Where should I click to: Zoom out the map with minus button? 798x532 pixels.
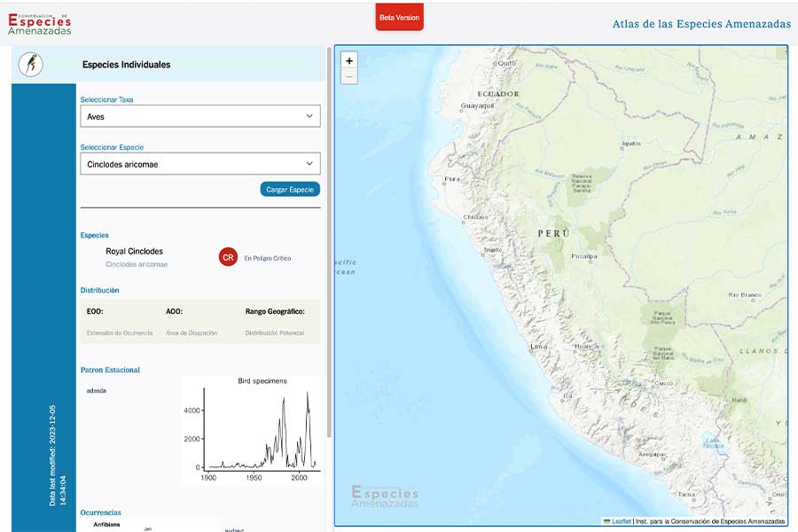[x=349, y=76]
